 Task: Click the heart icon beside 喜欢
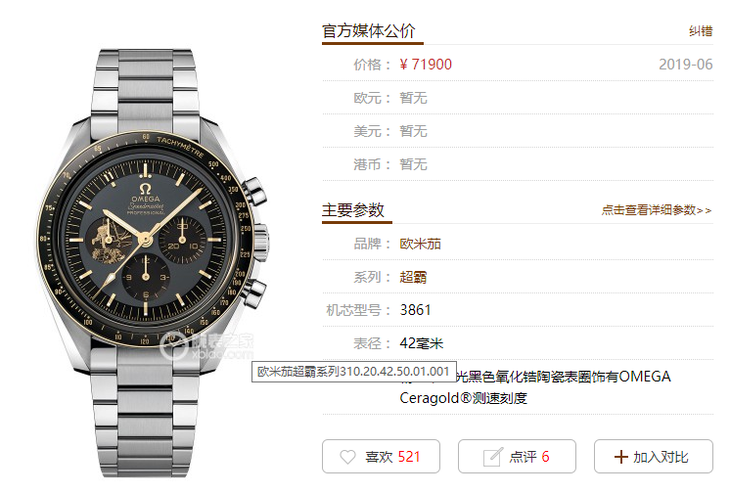pos(348,457)
